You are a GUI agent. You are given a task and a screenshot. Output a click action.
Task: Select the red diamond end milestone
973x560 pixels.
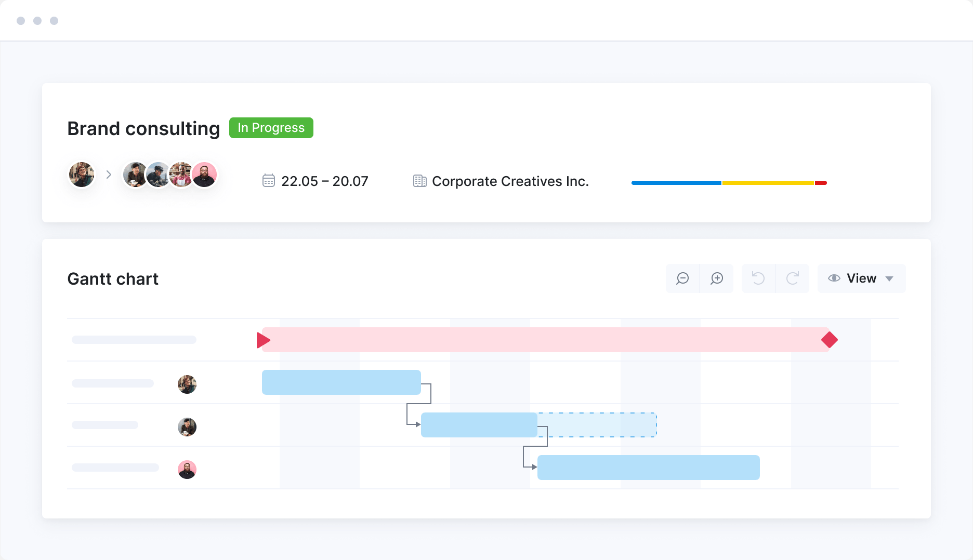(830, 340)
